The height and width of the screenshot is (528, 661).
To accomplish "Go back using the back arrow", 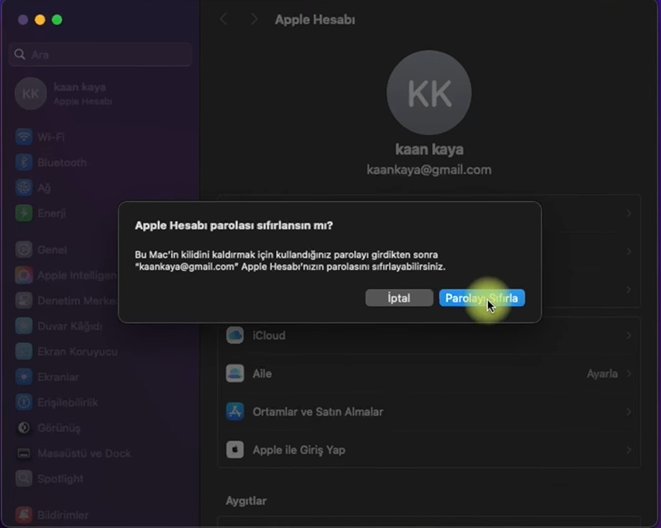I will [224, 19].
